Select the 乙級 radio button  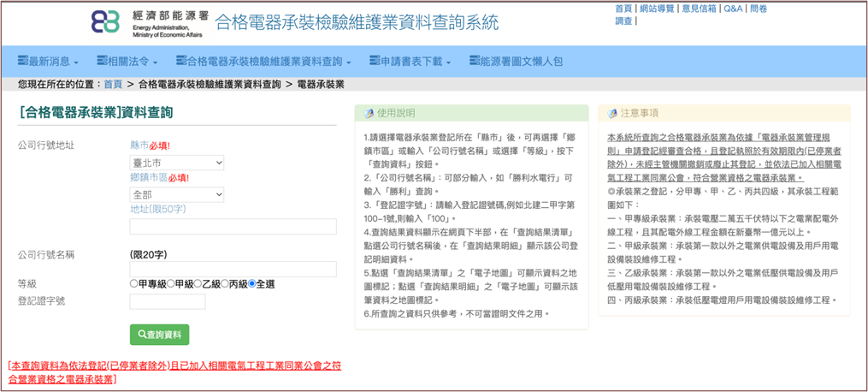click(x=197, y=284)
